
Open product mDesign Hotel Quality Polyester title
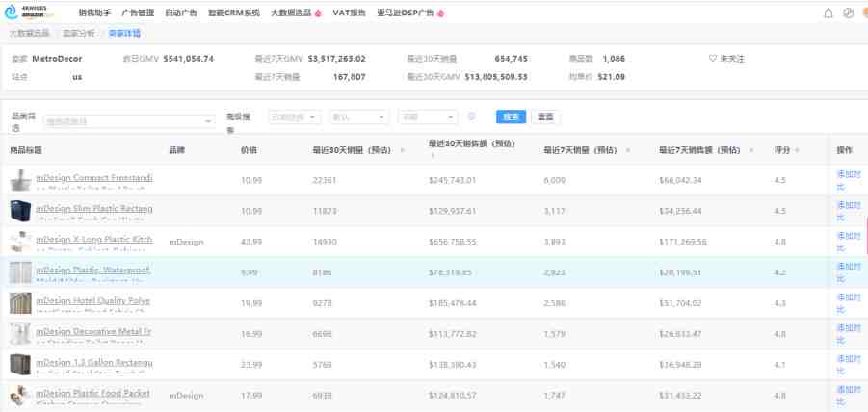tap(93, 301)
